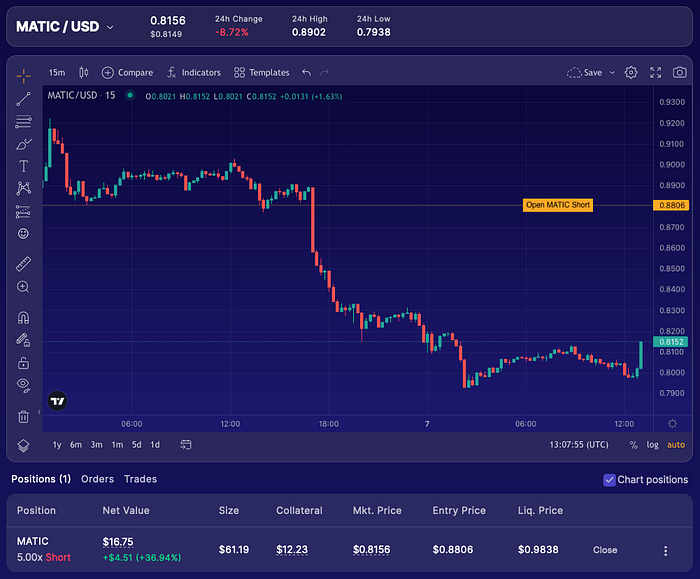Toggle auto scale mode
The width and height of the screenshot is (700, 579).
[x=676, y=445]
